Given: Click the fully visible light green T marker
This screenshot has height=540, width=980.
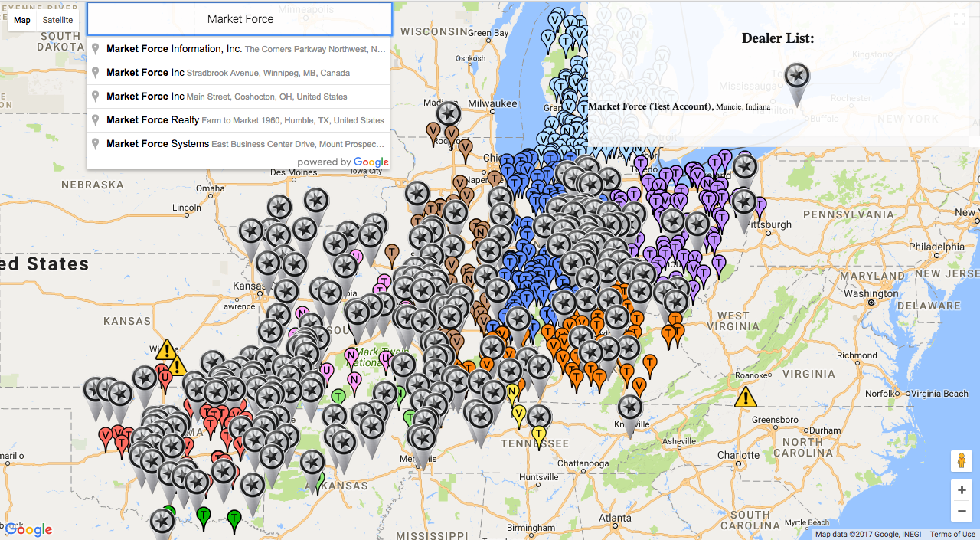Looking at the screenshot, I should pyautogui.click(x=338, y=398).
